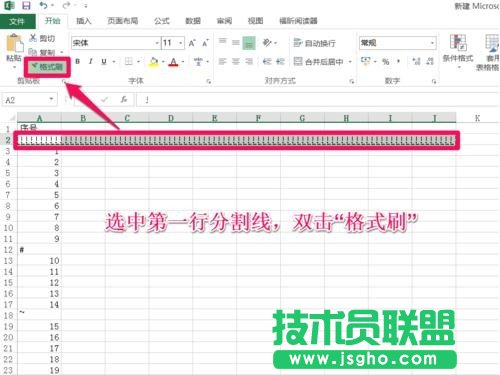The height and width of the screenshot is (375, 500).
Task: Click the Percent style icon
Action: click(x=386, y=62)
